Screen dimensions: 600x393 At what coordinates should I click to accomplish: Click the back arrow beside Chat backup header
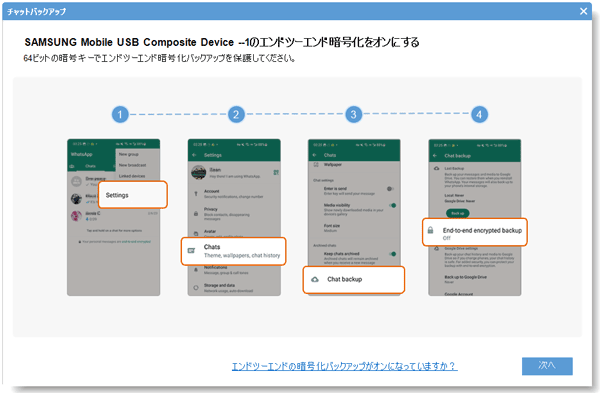[x=435, y=156]
